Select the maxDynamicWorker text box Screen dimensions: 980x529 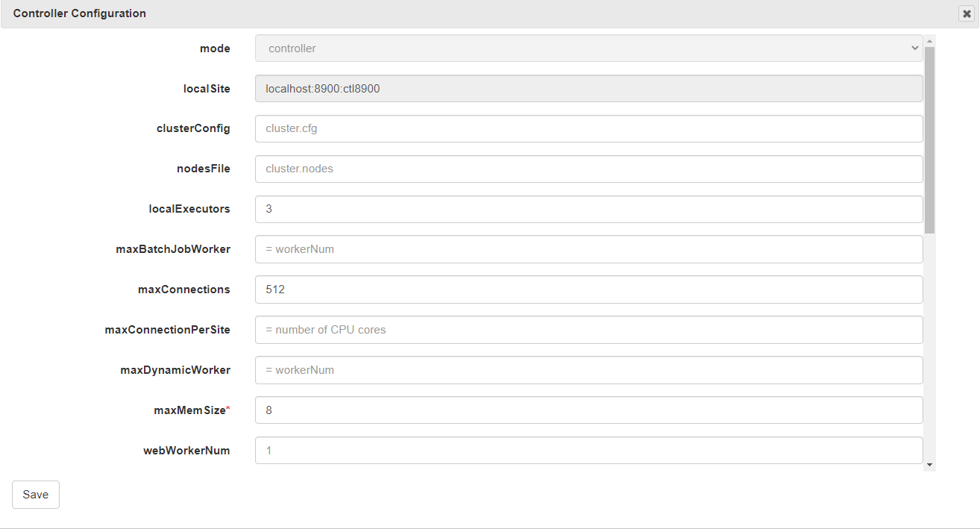click(x=588, y=371)
